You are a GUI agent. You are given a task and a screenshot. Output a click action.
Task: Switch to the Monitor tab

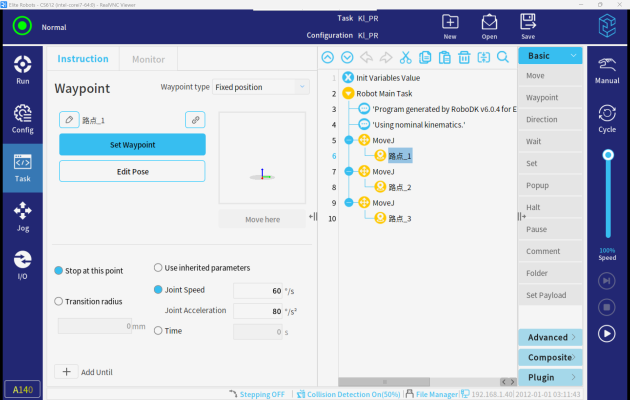(148, 59)
